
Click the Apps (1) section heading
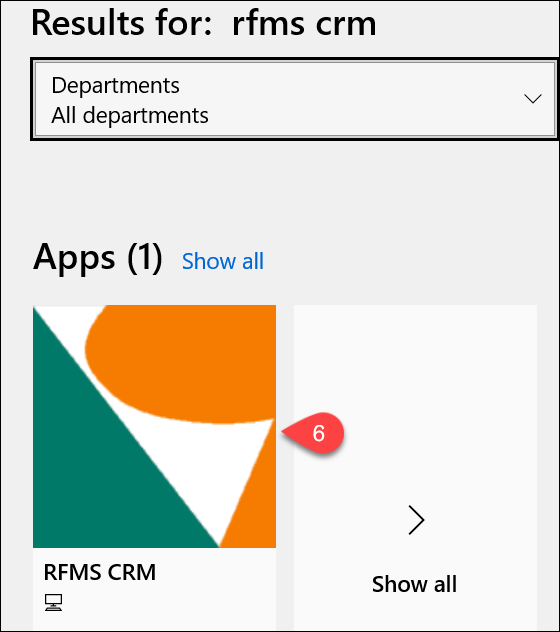[x=98, y=258]
